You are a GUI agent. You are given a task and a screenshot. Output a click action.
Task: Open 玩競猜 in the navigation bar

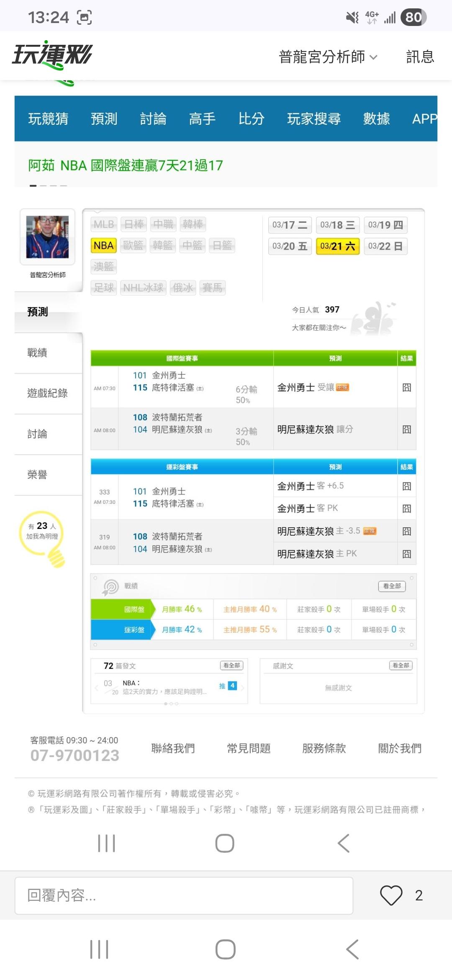(x=48, y=119)
